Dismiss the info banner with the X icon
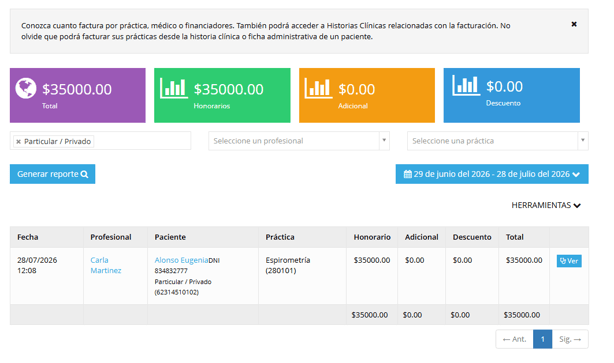 pyautogui.click(x=574, y=24)
